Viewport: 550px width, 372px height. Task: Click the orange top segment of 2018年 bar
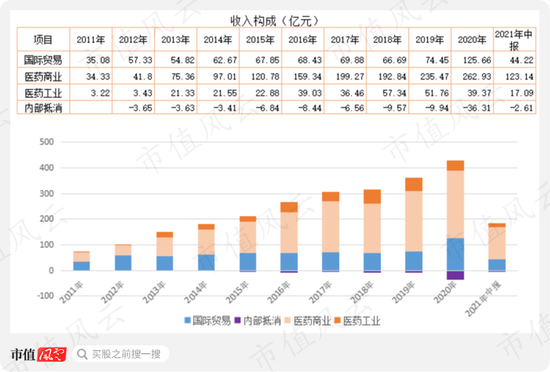[372, 197]
